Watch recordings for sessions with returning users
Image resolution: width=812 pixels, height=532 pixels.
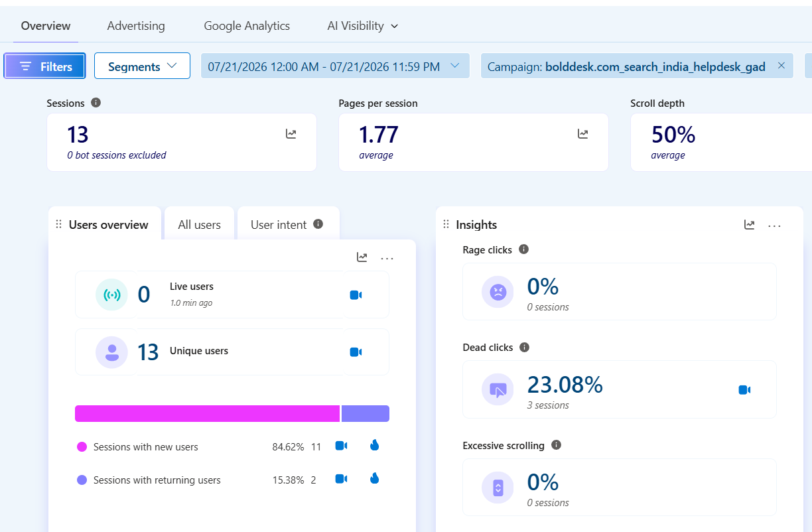341,479
